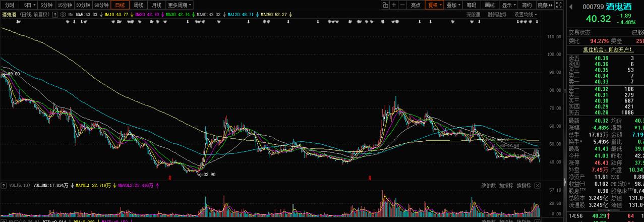644x222 pixels.
Task: Click the left arrow next to stock code
Action: tap(571, 7)
